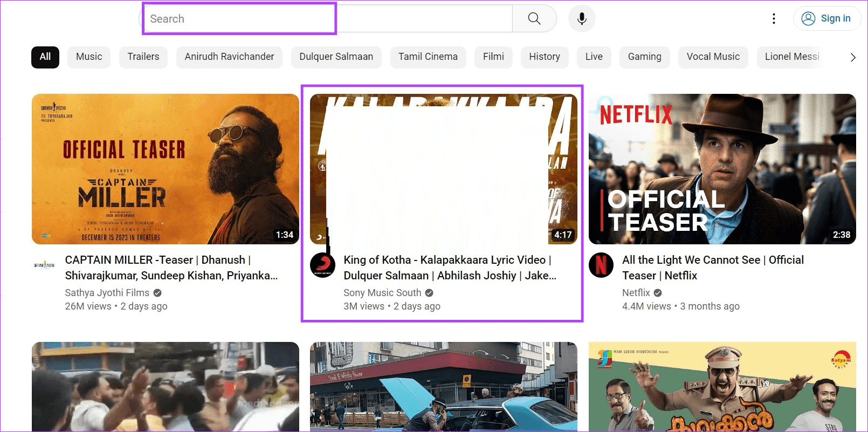868x432 pixels.
Task: Open the three-dot settings menu
Action: pos(774,19)
